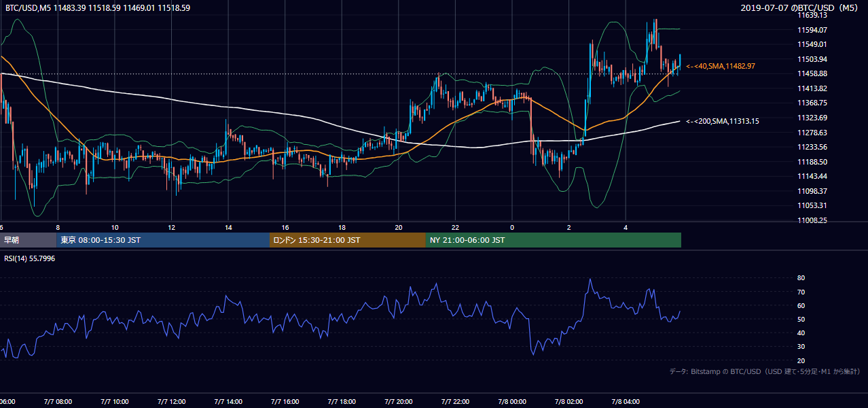868x408 pixels.
Task: Click RSI level 80 on the scale
Action: click(x=801, y=278)
